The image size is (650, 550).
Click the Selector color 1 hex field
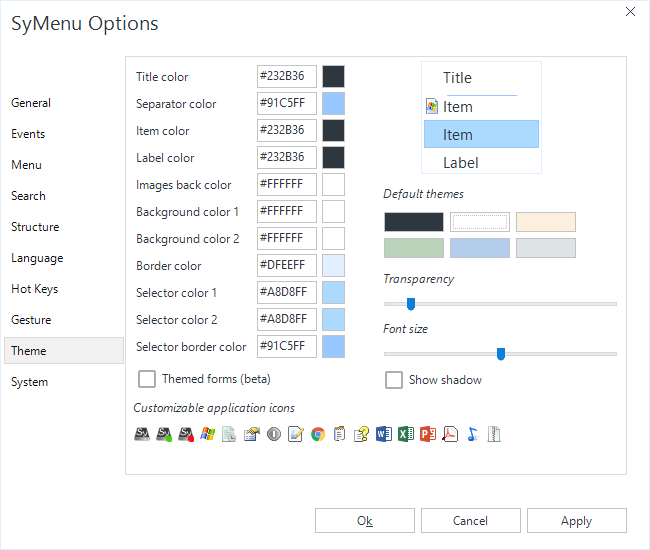point(287,292)
